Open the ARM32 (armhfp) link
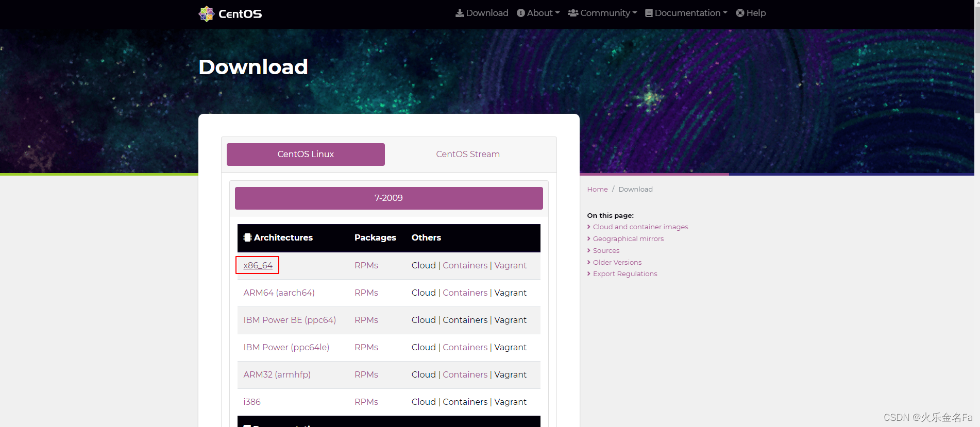 (x=277, y=374)
